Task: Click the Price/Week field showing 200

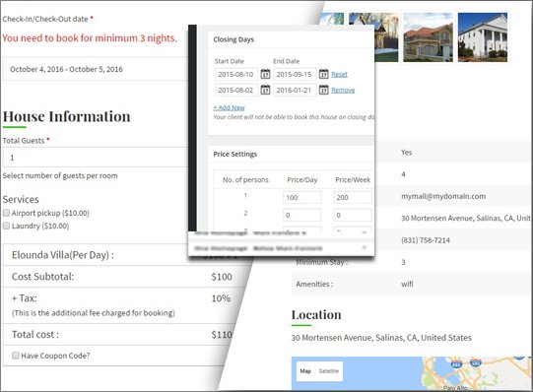Action: pos(353,197)
